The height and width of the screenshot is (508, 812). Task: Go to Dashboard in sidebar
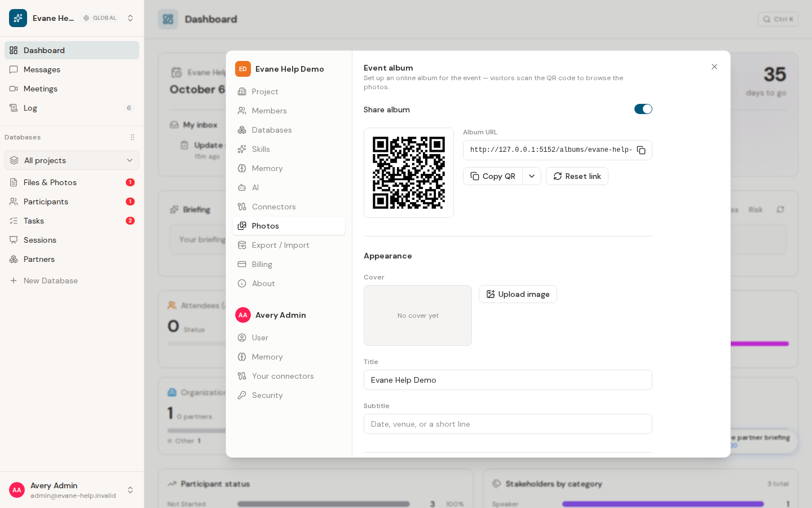tap(72, 50)
